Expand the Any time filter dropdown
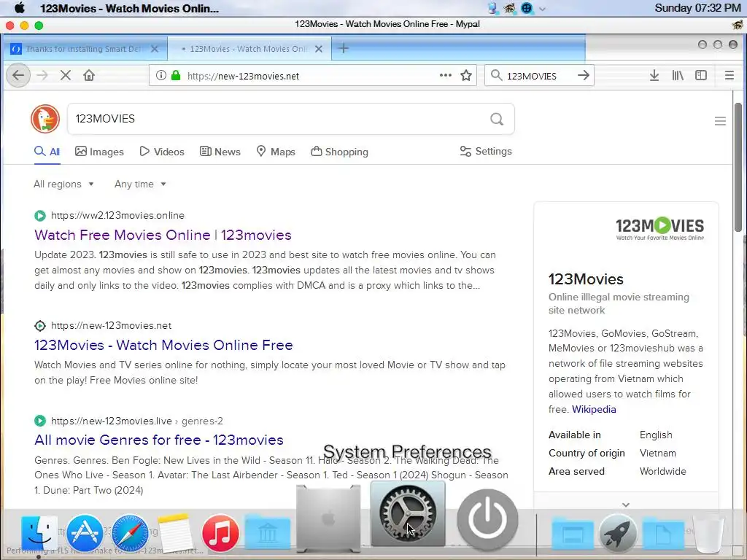The width and height of the screenshot is (747, 560). coord(140,184)
